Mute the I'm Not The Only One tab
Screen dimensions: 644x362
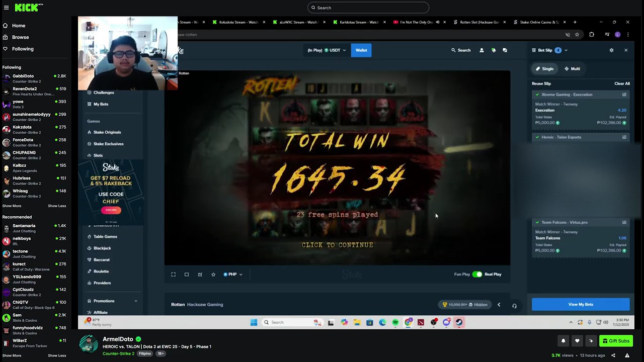[x=437, y=22]
